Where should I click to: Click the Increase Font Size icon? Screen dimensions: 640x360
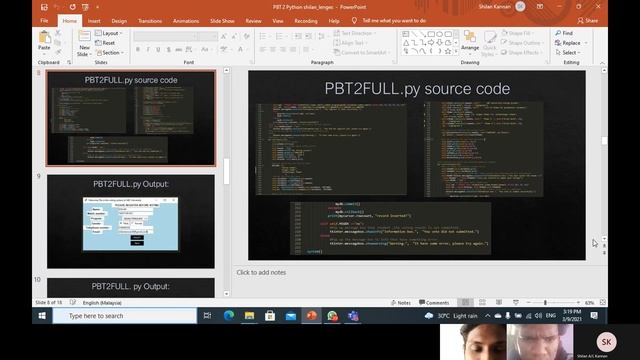[224, 37]
